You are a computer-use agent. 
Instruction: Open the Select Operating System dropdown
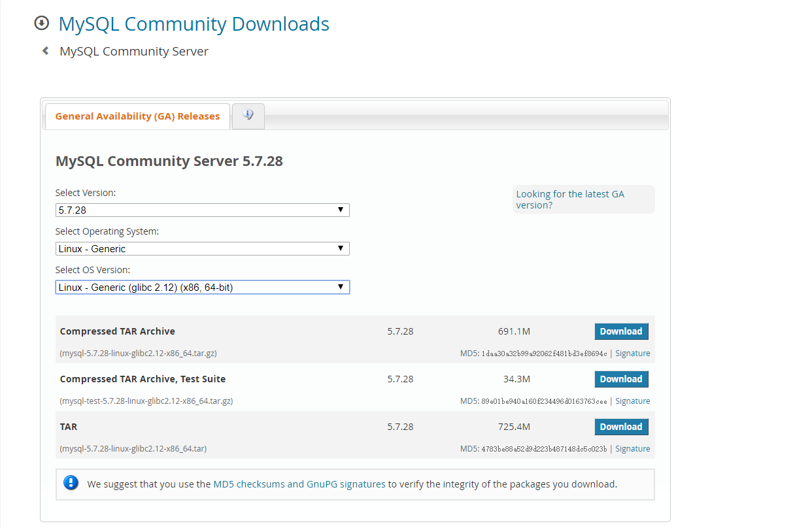[202, 248]
